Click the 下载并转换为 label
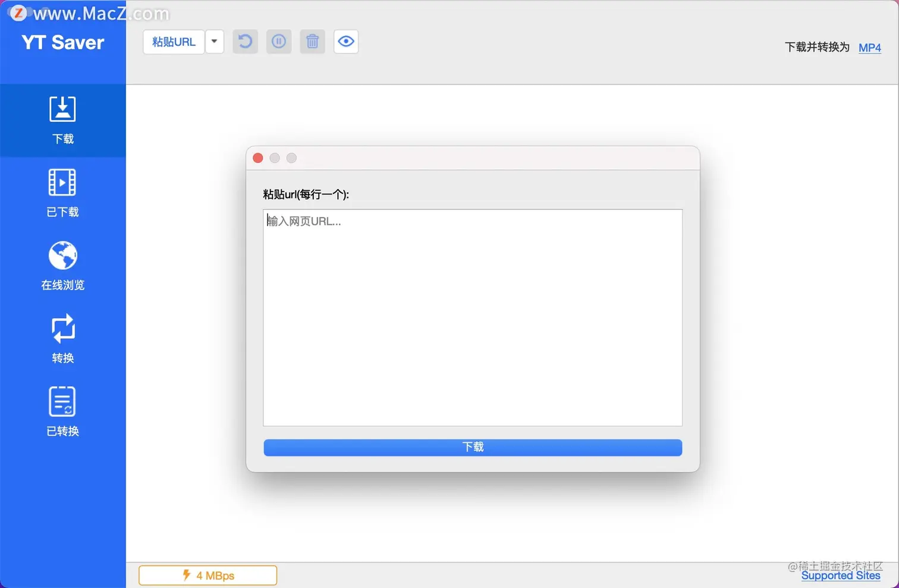The height and width of the screenshot is (588, 899). [817, 47]
